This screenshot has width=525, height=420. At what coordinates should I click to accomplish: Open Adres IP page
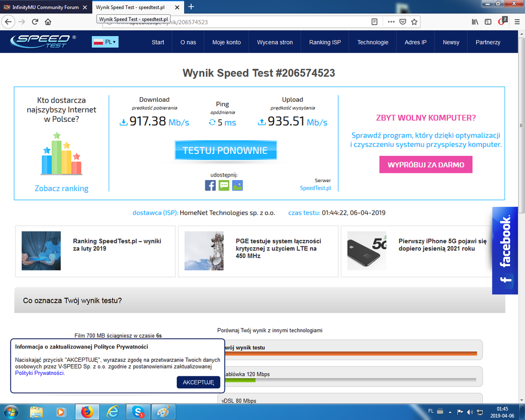tap(415, 42)
